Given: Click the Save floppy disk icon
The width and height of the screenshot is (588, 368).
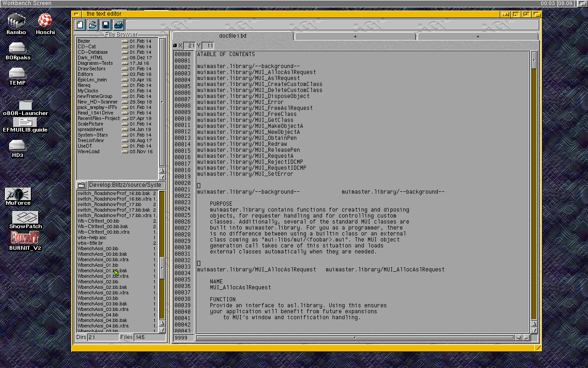Looking at the screenshot, I should click(x=106, y=25).
